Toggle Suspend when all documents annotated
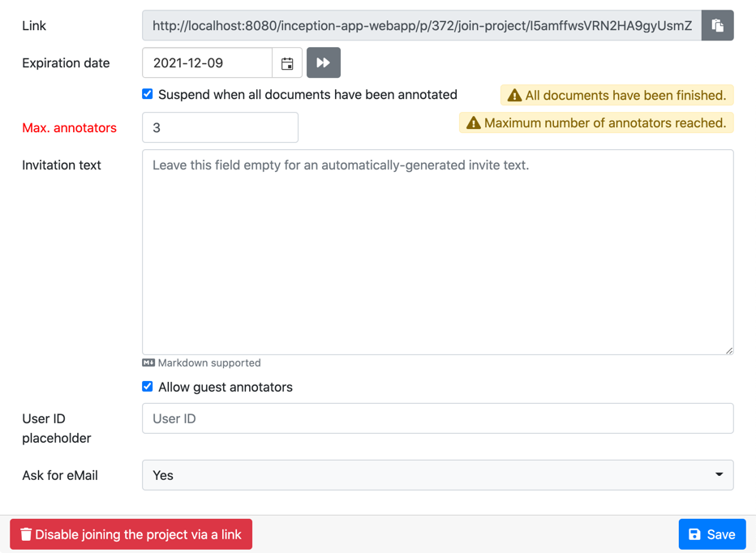The height and width of the screenshot is (553, 756). 148,94
